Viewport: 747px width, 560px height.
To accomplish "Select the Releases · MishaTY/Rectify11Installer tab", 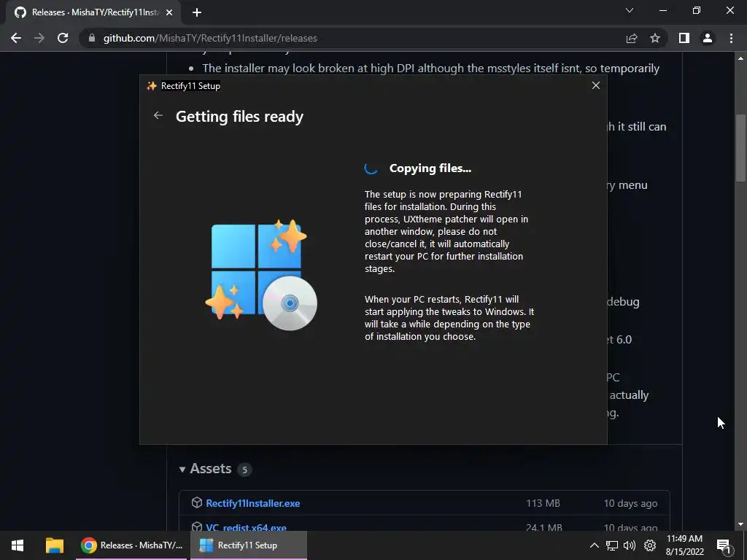I will (93, 12).
